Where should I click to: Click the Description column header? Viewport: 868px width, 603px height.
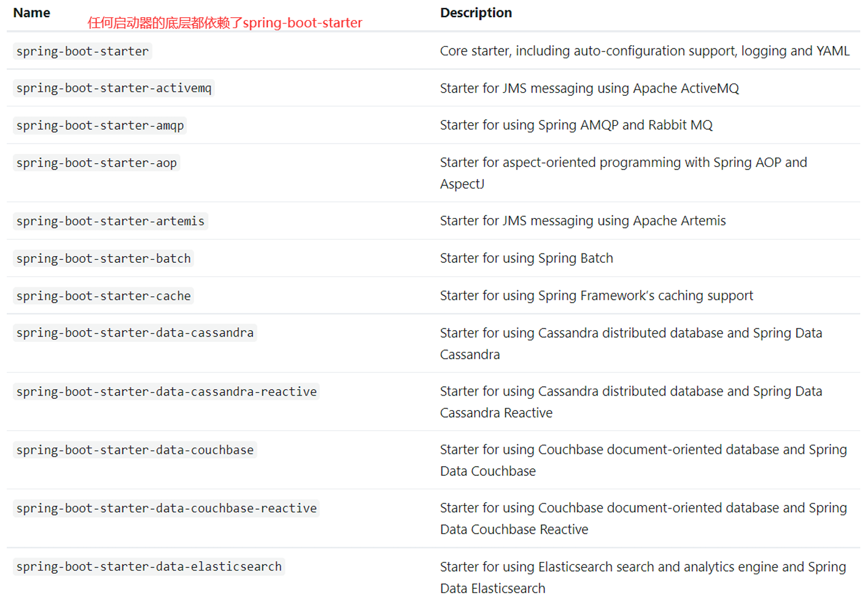coord(475,13)
